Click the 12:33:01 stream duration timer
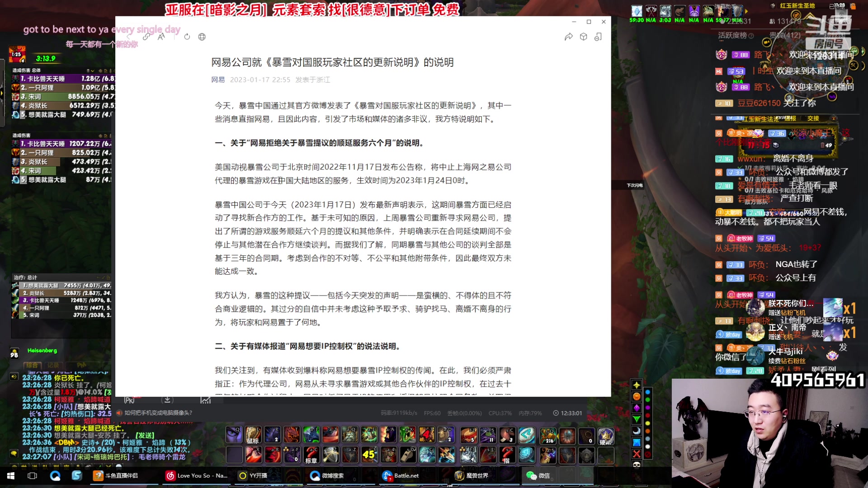868x488 pixels. pyautogui.click(x=571, y=413)
